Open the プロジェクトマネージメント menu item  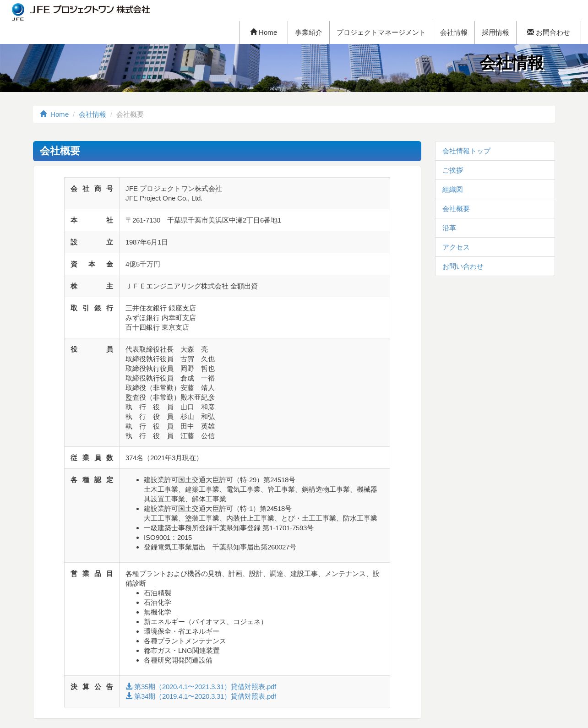[x=381, y=33]
